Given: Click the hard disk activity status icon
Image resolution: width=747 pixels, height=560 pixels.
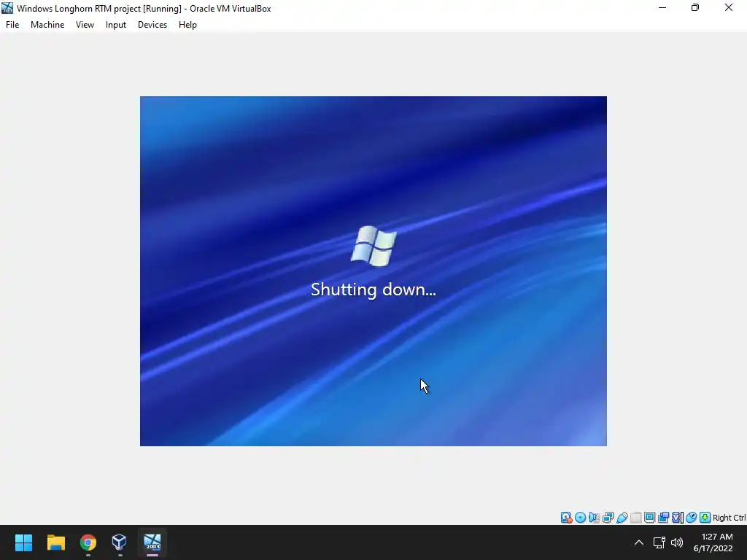Looking at the screenshot, I should [566, 517].
